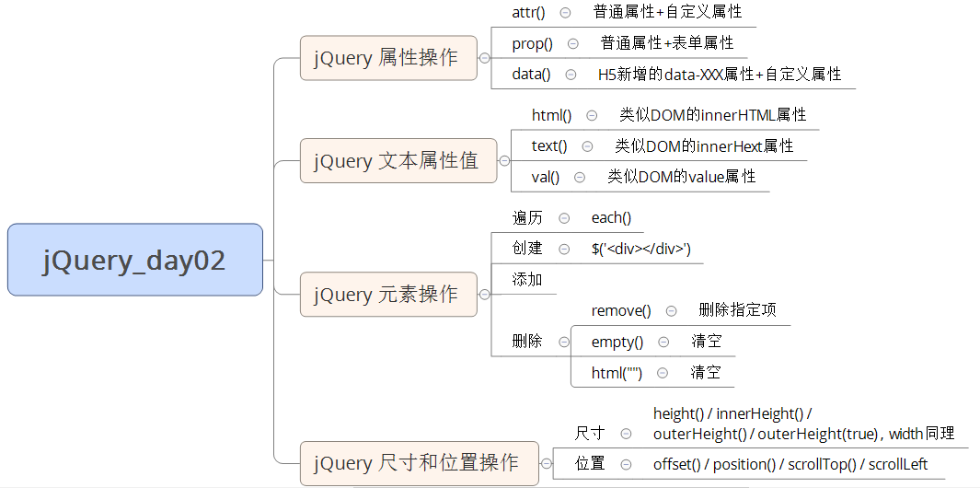Select the 添加 subtopic
Viewport: 980px width, 488px height.
coord(527,280)
